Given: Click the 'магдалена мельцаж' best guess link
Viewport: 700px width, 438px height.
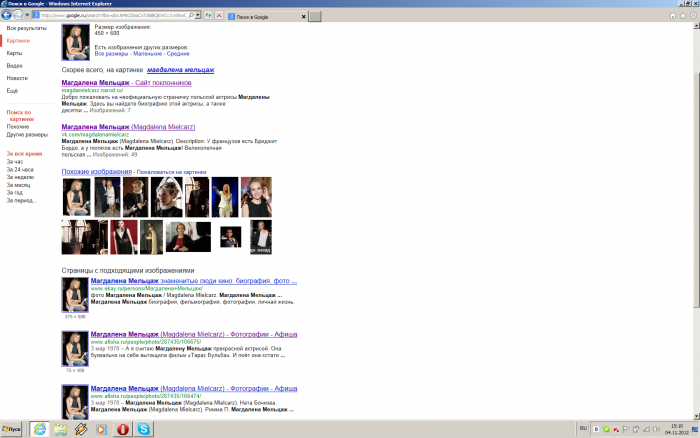Looking at the screenshot, I should [180, 70].
